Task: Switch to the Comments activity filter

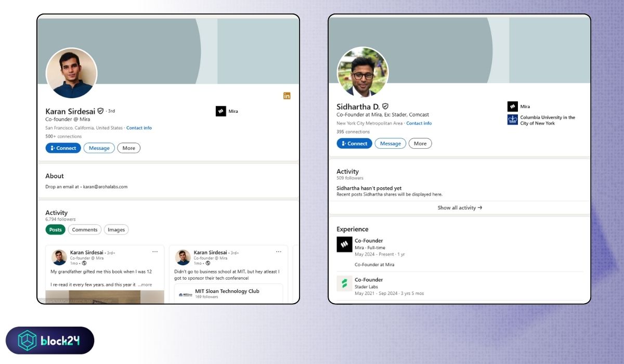Action: [85, 230]
